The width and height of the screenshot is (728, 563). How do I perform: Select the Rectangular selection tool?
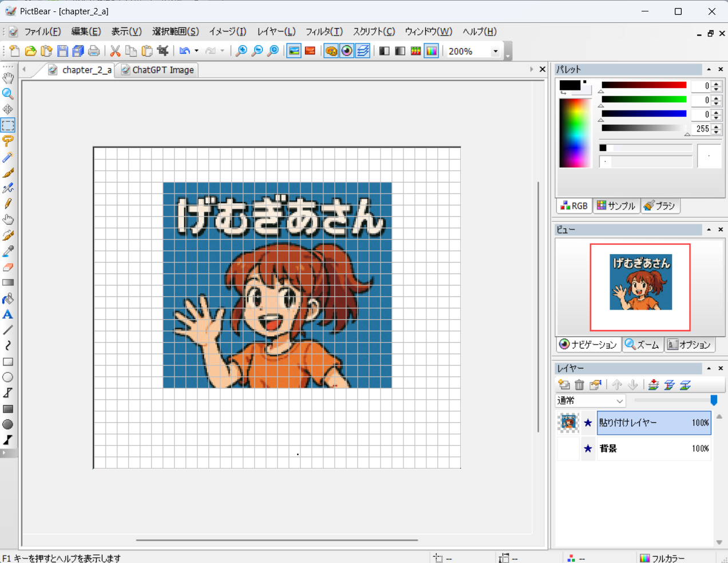coord(8,125)
